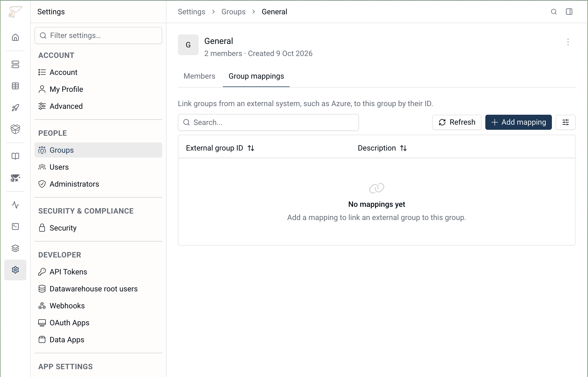Click the General group G avatar

pyautogui.click(x=188, y=45)
